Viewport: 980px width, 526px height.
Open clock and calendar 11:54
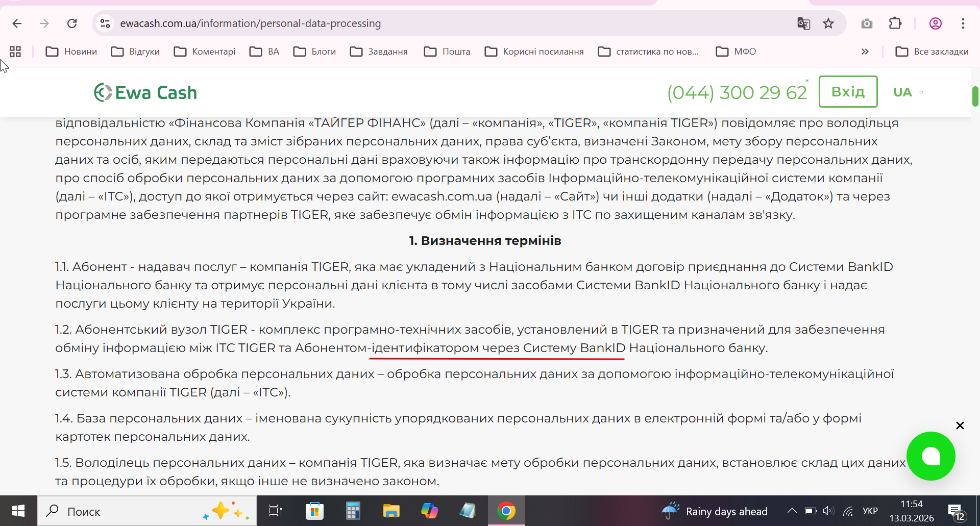point(912,511)
